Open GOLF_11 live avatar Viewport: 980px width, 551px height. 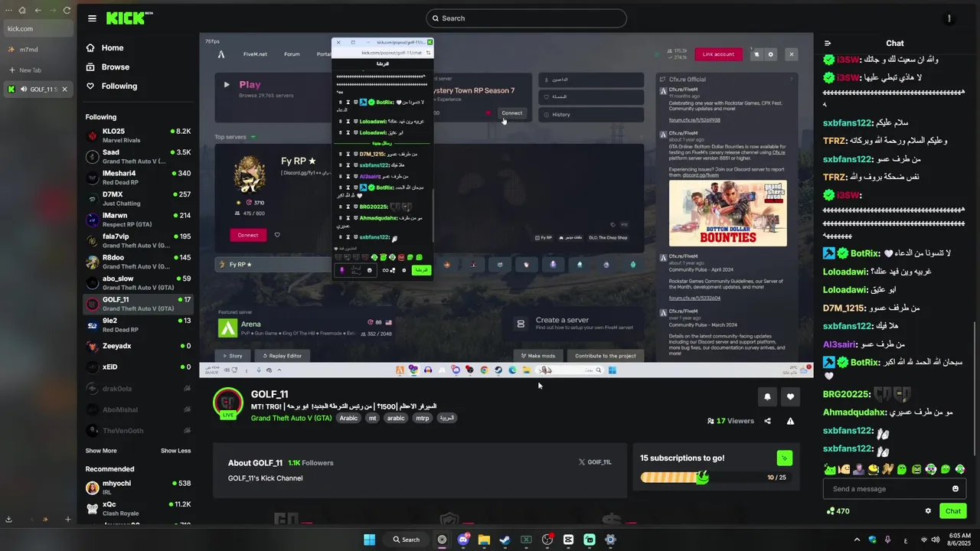coord(227,403)
